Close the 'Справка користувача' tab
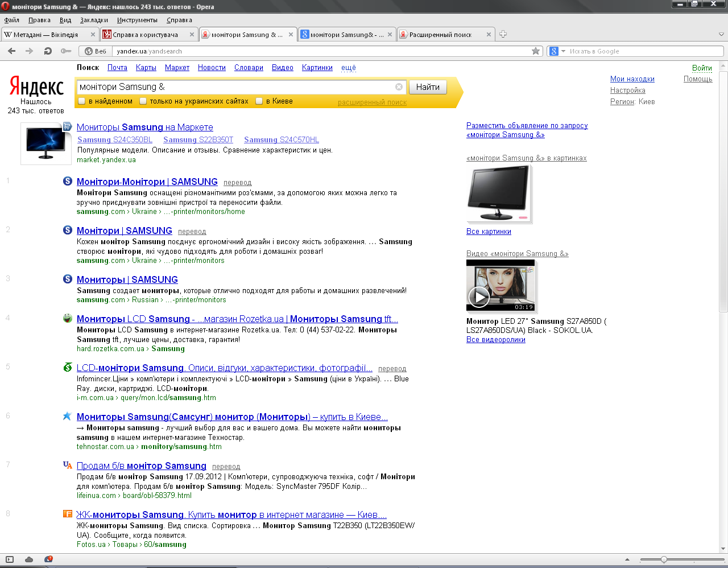 pos(192,35)
